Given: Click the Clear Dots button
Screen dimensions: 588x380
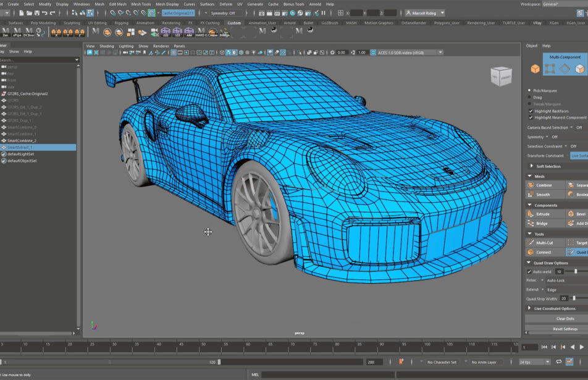Looking at the screenshot, I should coord(565,318).
